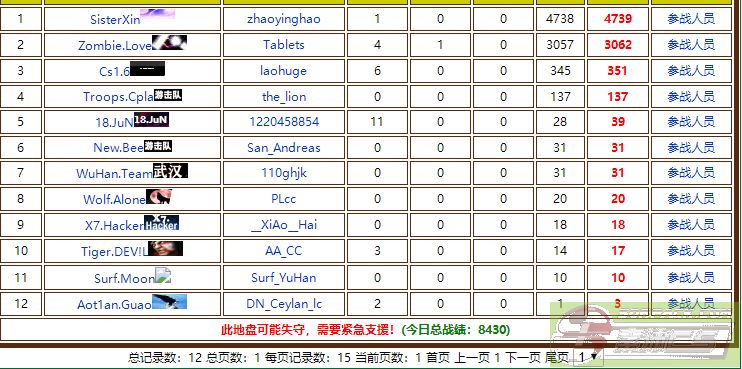Open 参战人员 link for New.Bee row
Image resolution: width=742 pixels, height=369 pixels.
point(691,148)
